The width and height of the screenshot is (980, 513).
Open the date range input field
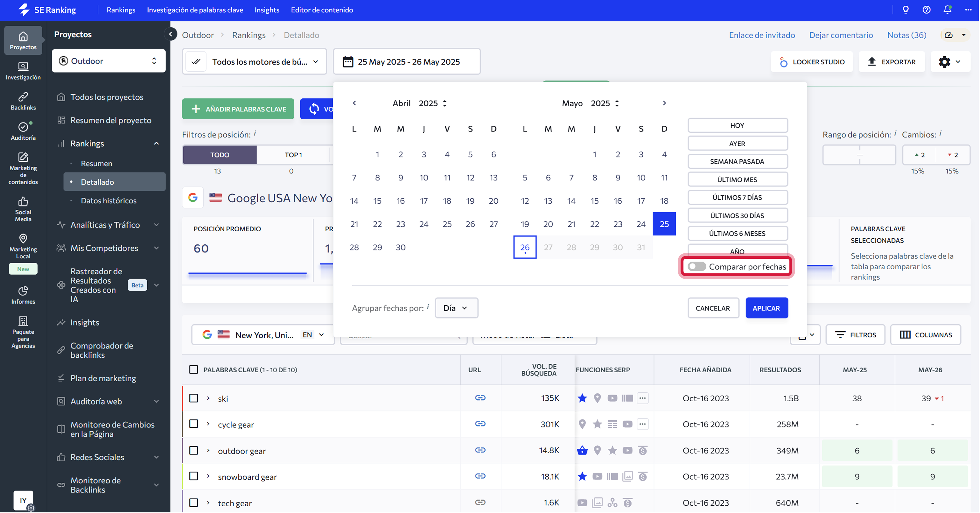(407, 62)
